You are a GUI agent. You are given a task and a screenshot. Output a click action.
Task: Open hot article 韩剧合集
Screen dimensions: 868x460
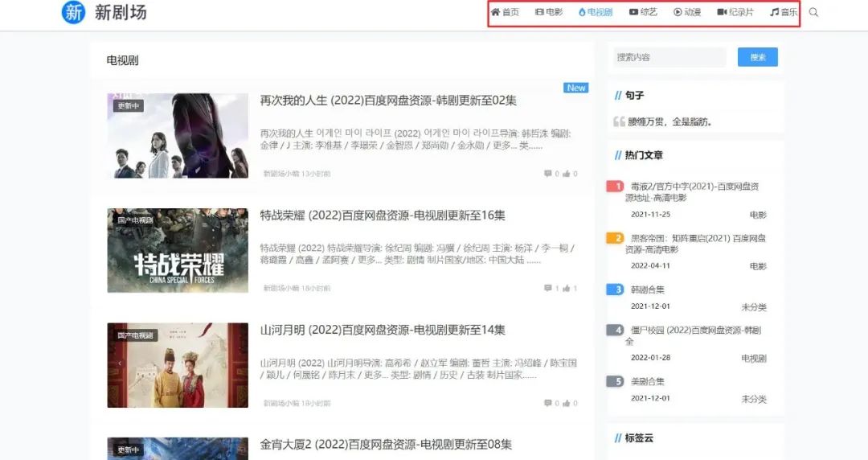pyautogui.click(x=647, y=290)
